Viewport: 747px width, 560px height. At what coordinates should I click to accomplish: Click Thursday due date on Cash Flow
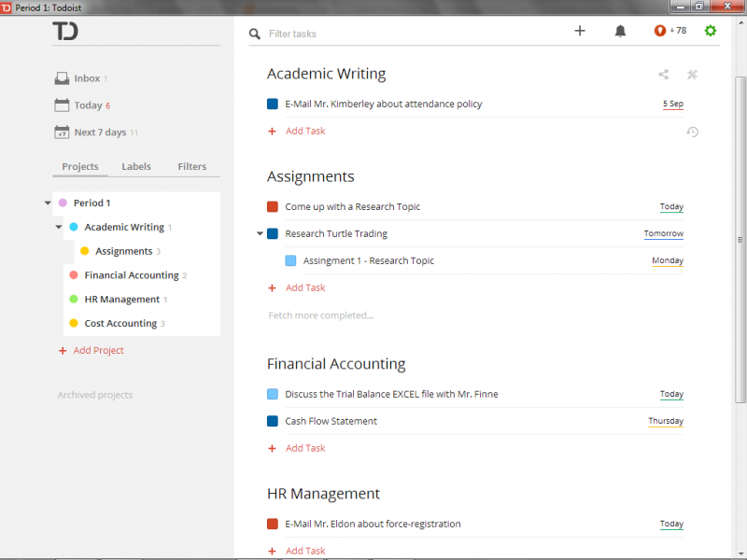click(x=666, y=421)
